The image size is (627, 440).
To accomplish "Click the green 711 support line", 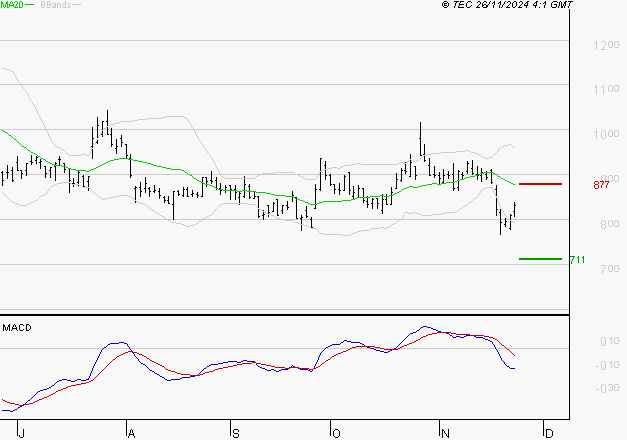I will (540, 259).
